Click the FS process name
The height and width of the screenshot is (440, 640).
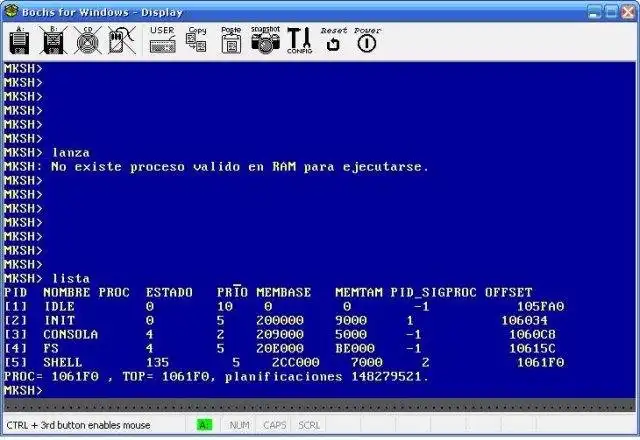click(x=51, y=349)
